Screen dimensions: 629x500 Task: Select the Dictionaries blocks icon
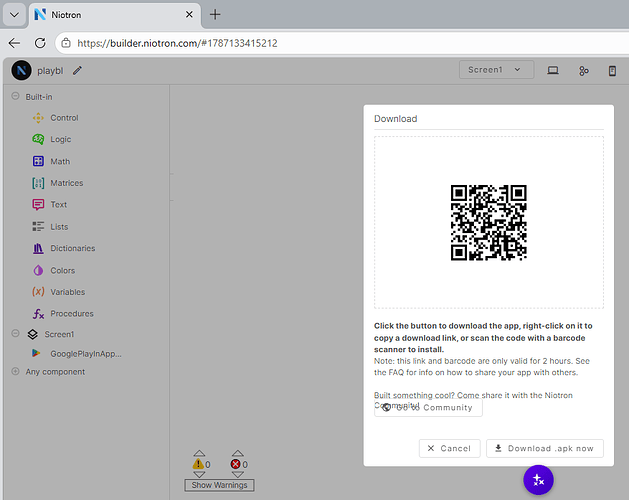[38, 248]
